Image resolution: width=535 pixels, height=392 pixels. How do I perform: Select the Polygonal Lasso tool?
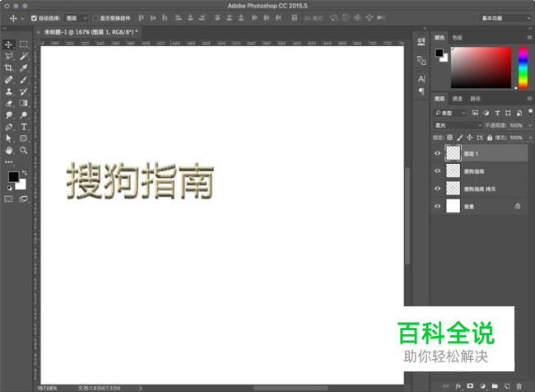click(9, 56)
